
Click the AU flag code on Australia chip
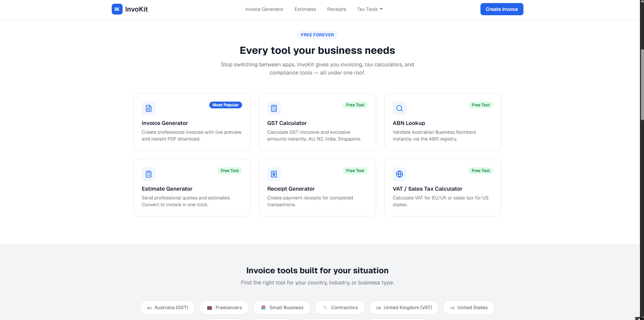[x=149, y=308]
